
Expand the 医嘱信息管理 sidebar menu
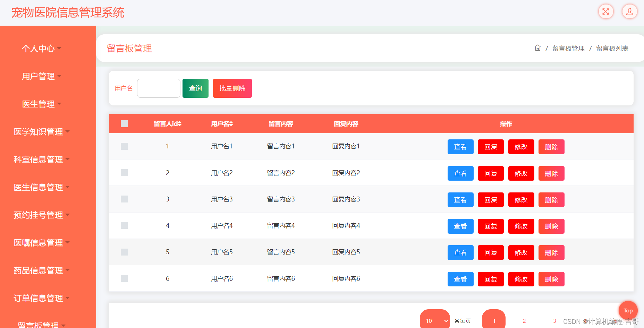tap(41, 243)
